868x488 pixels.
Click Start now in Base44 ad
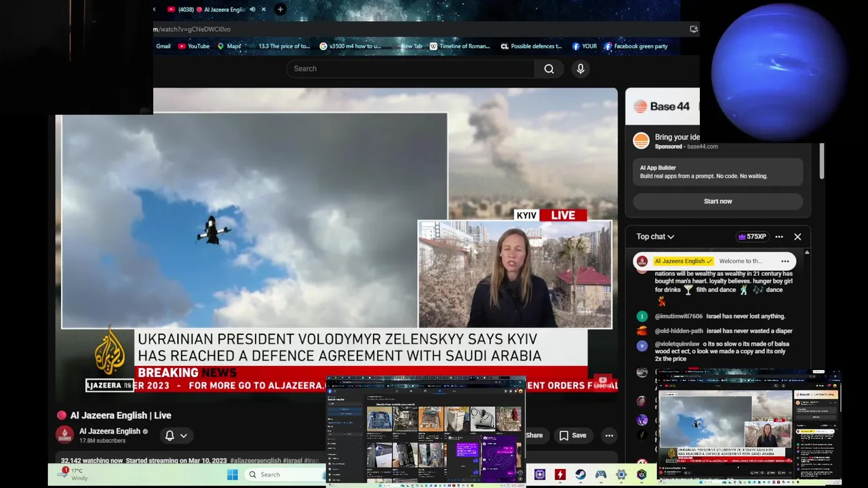(x=717, y=201)
